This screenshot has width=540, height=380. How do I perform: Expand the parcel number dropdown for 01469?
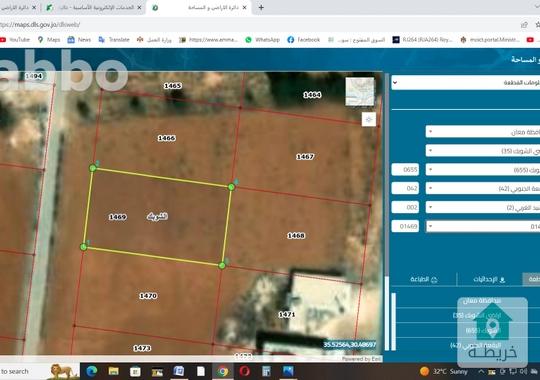(x=482, y=226)
